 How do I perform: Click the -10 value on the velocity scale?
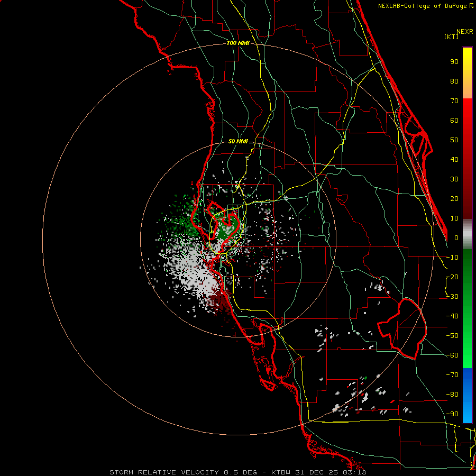tap(452, 258)
